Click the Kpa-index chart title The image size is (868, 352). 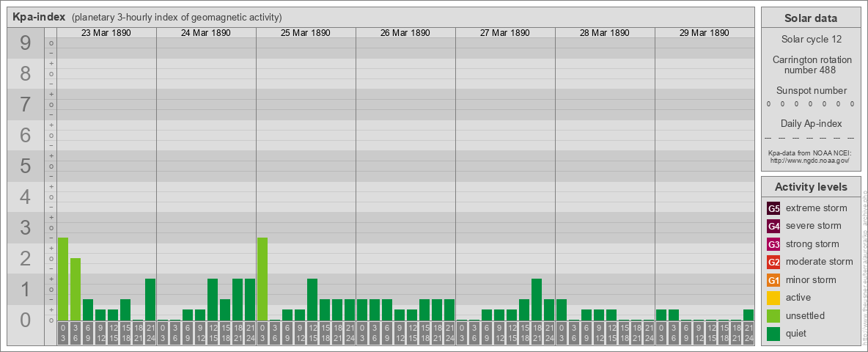39,17
